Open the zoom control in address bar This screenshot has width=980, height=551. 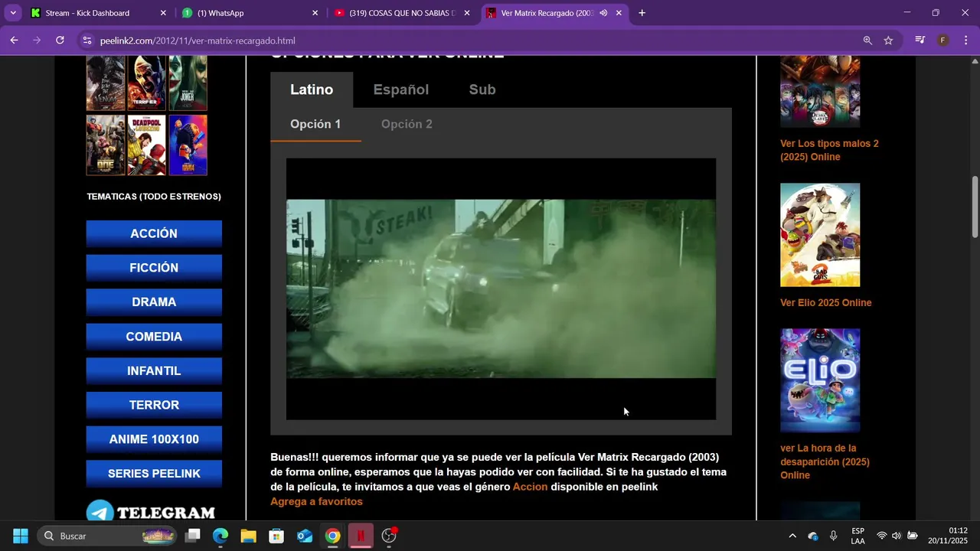click(x=867, y=41)
